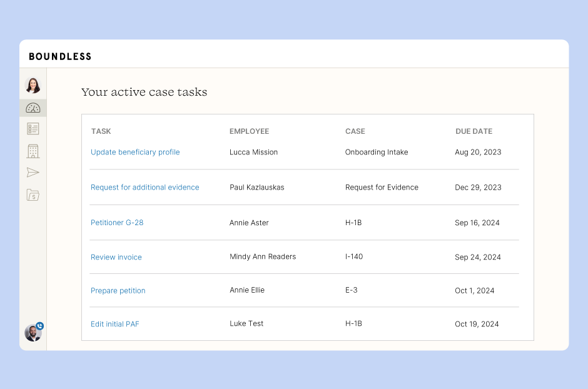Click the man's avatar with phone badge
The image size is (588, 389).
tap(33, 333)
